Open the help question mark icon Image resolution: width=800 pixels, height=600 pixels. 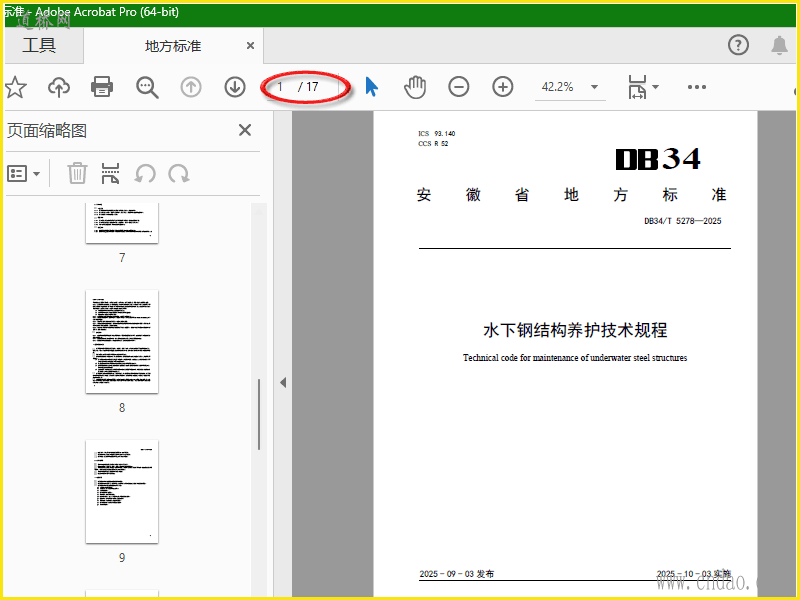tap(738, 45)
